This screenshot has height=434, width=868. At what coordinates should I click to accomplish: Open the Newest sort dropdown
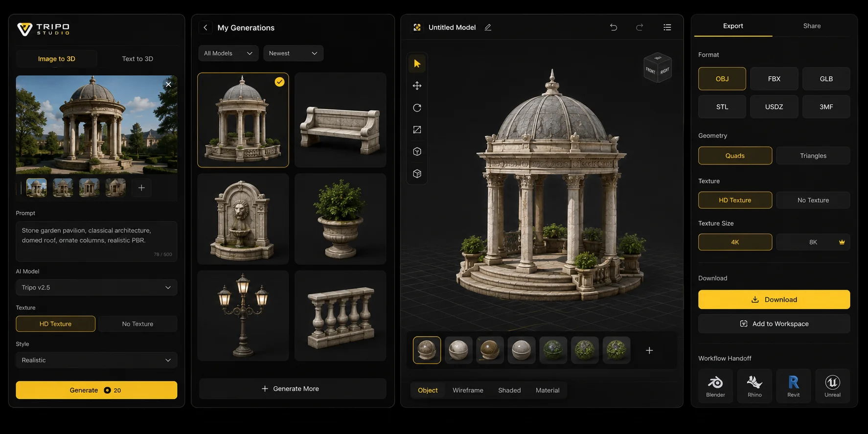tap(293, 53)
